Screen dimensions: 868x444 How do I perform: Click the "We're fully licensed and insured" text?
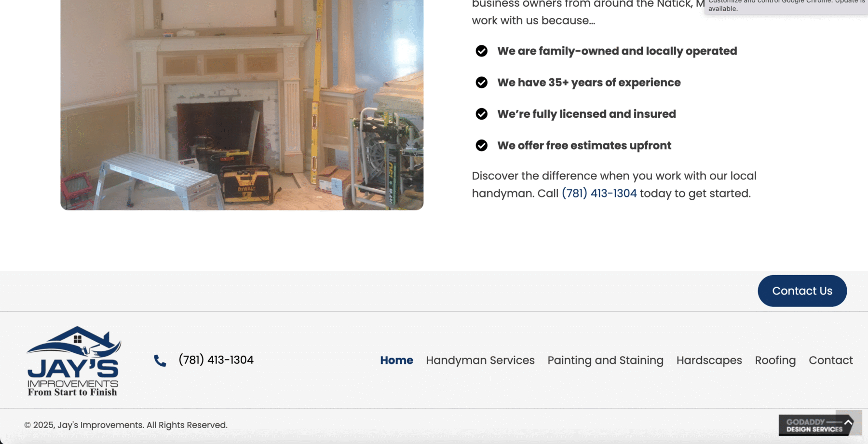(586, 114)
